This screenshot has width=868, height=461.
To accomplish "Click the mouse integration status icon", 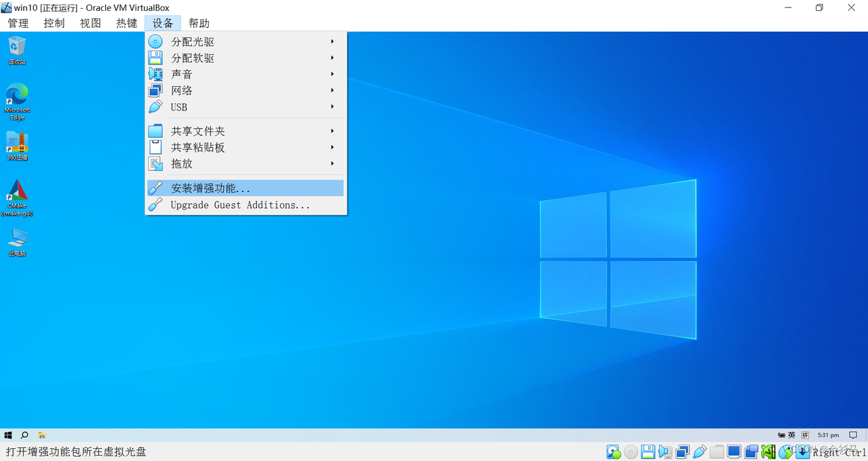I will click(x=786, y=452).
